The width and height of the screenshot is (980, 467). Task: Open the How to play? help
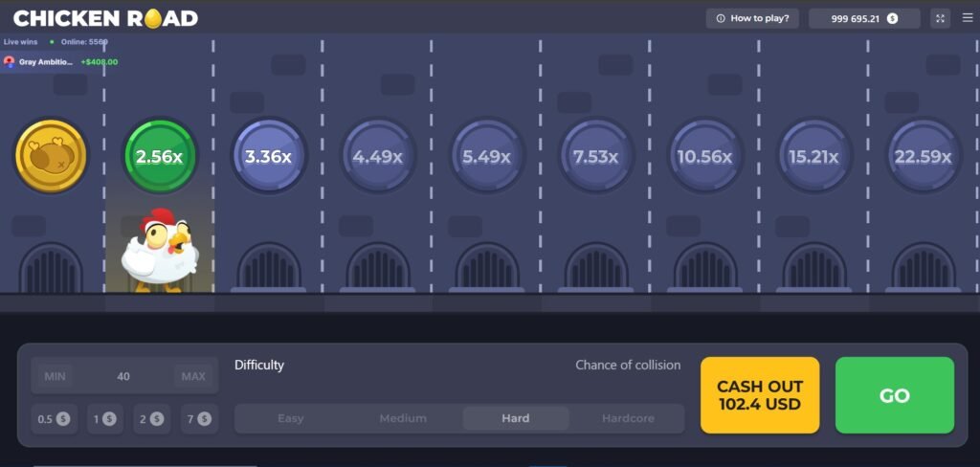[751, 18]
